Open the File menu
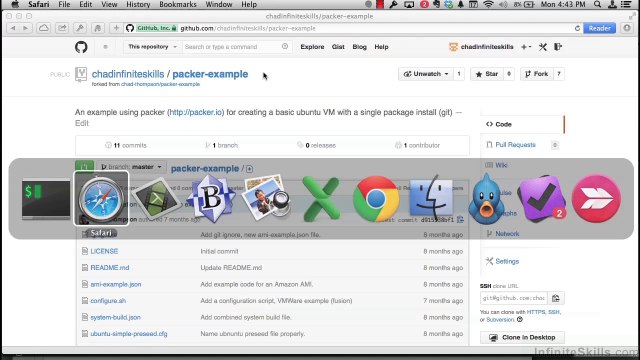The width and height of the screenshot is (640, 360). click(64, 4)
